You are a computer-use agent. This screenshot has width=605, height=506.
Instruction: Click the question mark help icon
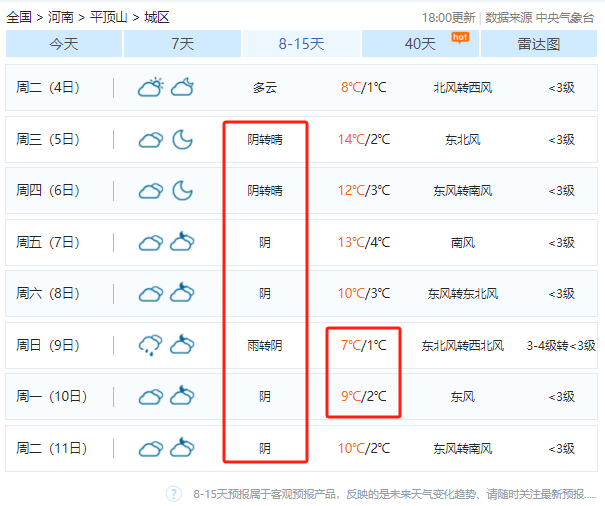174,494
